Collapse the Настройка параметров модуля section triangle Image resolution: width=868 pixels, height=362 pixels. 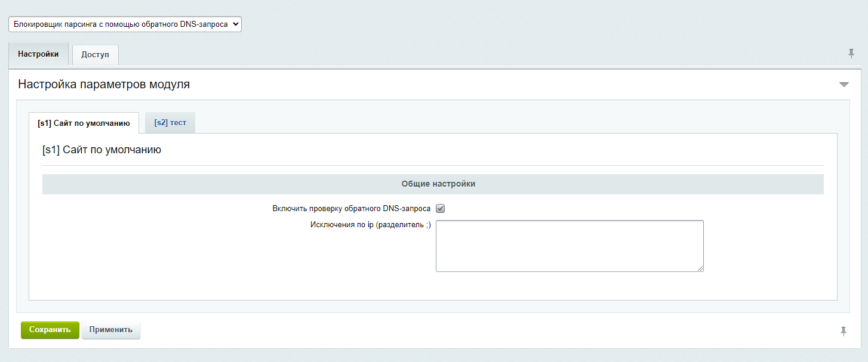click(844, 85)
